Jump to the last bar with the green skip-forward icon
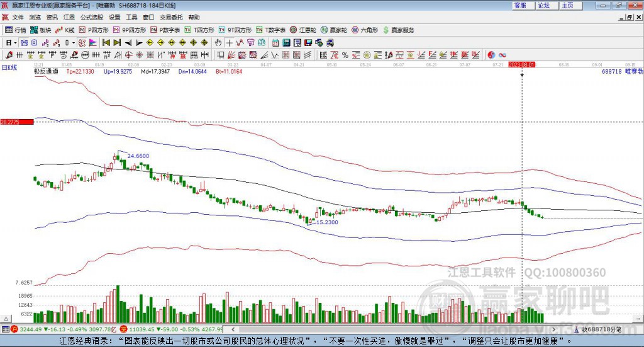 point(117,43)
